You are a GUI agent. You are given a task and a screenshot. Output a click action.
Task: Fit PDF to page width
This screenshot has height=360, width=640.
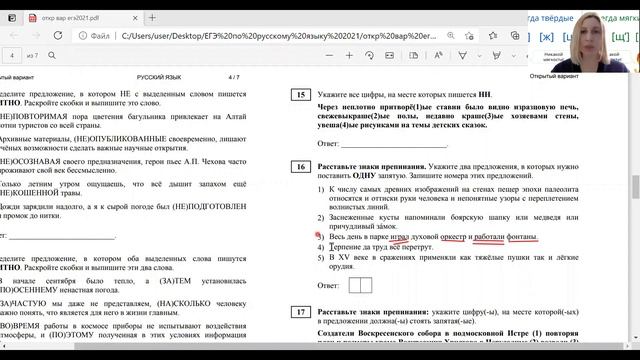(389, 55)
